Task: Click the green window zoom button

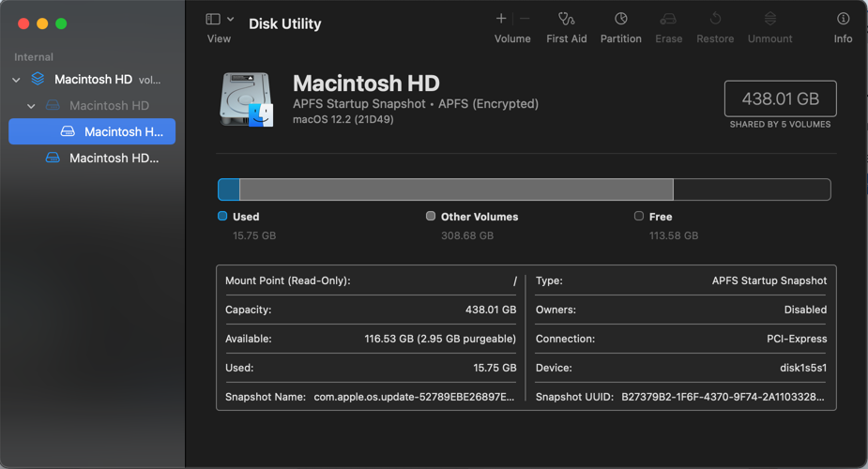Action: (61, 23)
